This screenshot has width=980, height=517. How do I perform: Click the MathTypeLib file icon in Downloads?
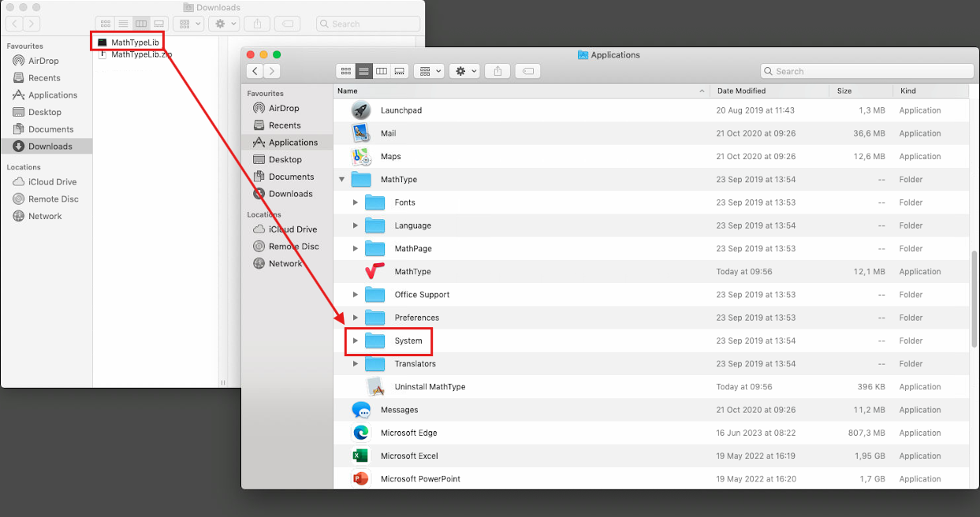pos(102,42)
